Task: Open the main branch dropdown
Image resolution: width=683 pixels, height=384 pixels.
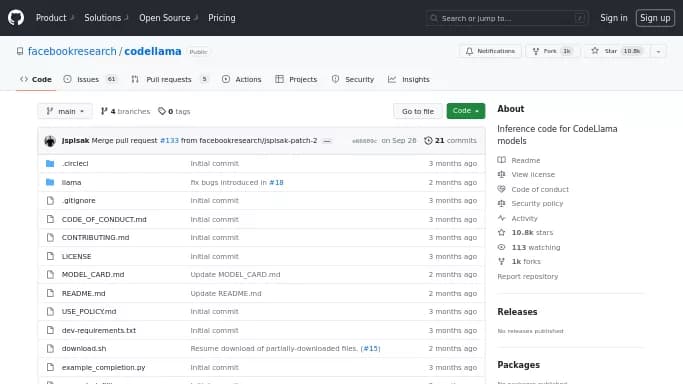Action: click(65, 111)
